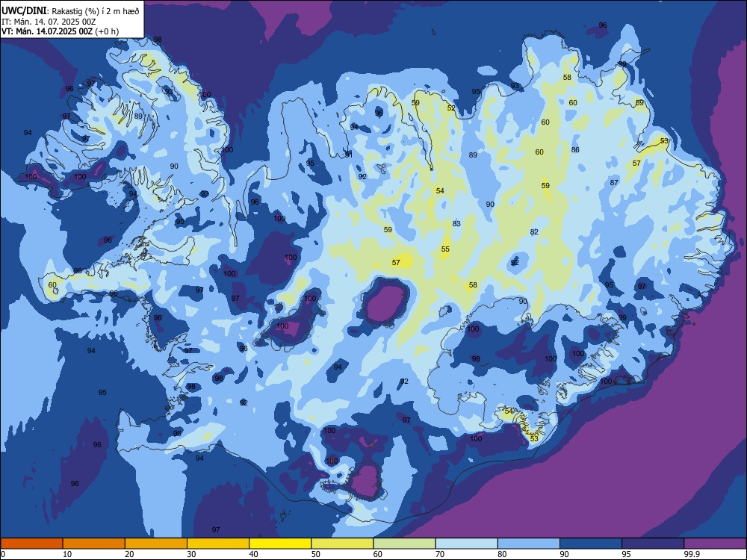The height and width of the screenshot is (560, 747).
Task: Select the amber 20–30 legend color box
Action: pos(156,544)
